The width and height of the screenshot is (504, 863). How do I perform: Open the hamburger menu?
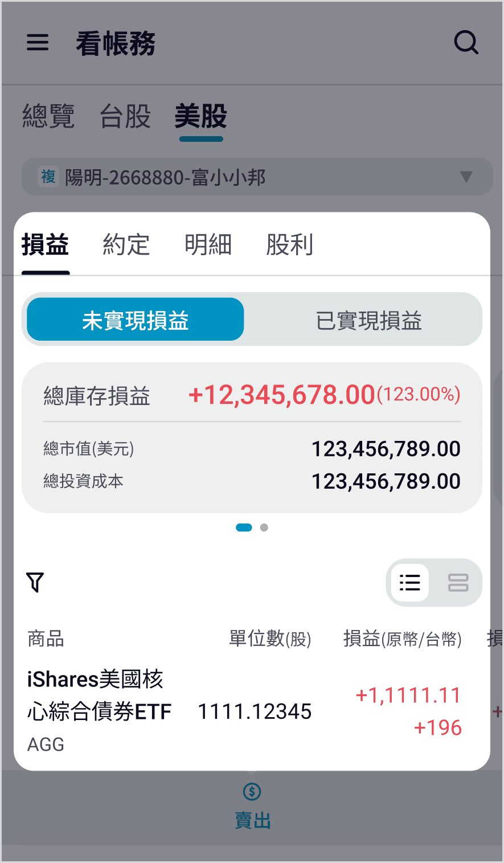(x=38, y=43)
